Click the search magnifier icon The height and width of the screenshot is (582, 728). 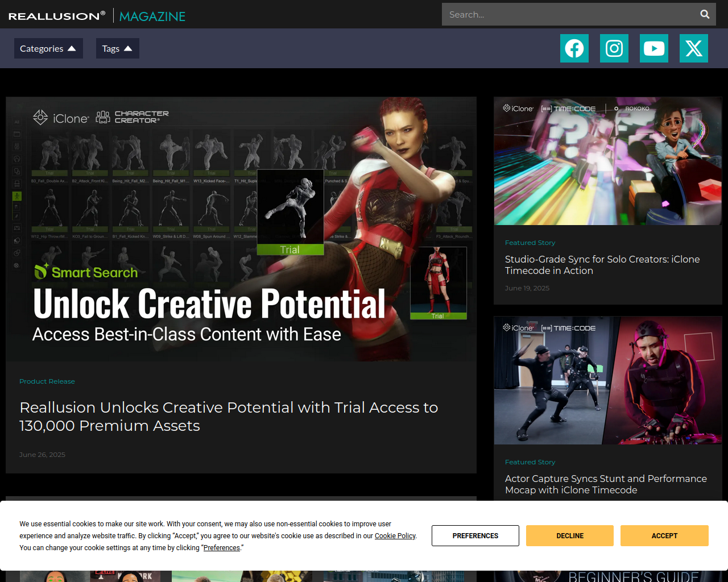[705, 14]
